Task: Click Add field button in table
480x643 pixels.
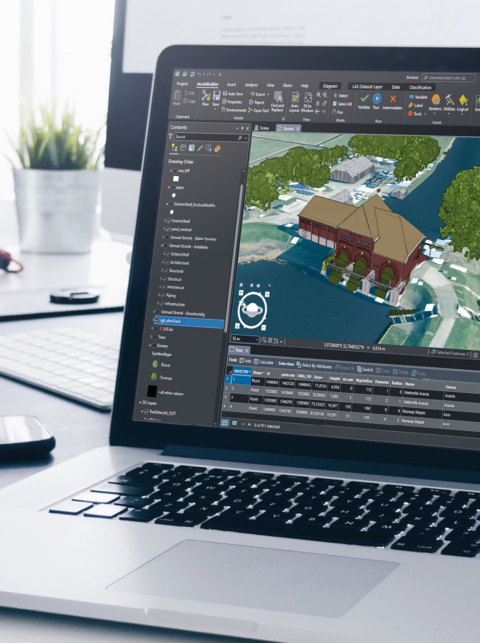Action: [x=245, y=361]
